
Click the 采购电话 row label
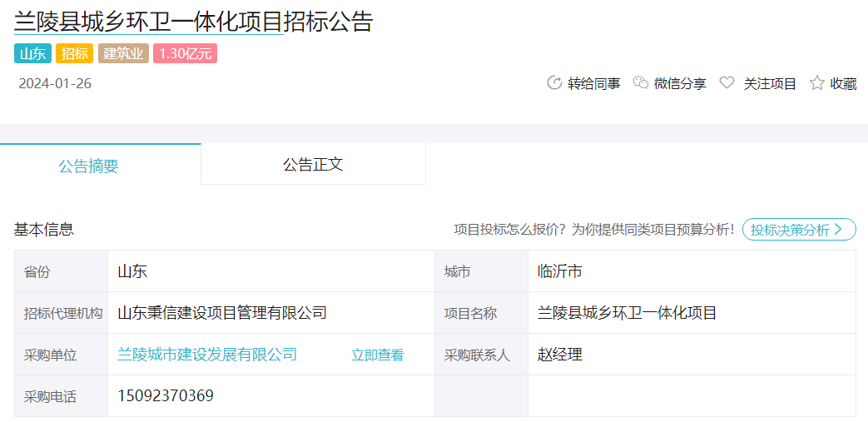pyautogui.click(x=50, y=396)
